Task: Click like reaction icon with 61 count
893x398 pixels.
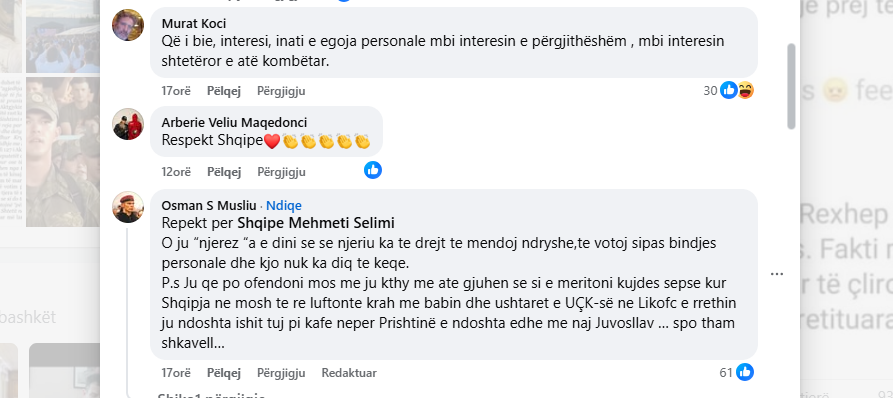Action: [x=745, y=372]
